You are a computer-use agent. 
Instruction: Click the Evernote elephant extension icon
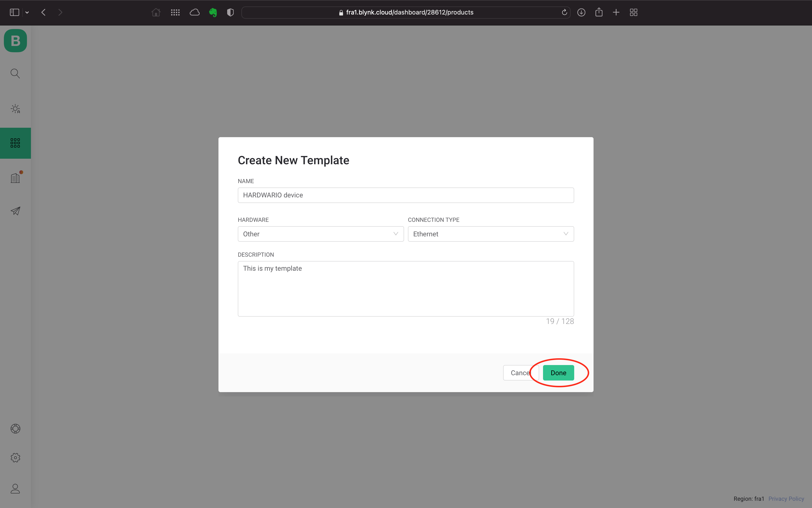click(213, 12)
